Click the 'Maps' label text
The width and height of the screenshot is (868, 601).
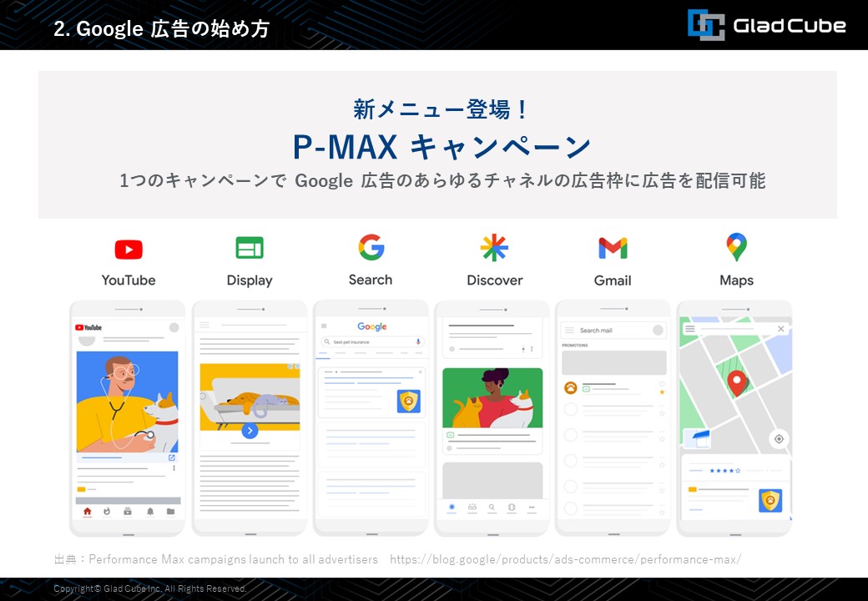(x=736, y=280)
